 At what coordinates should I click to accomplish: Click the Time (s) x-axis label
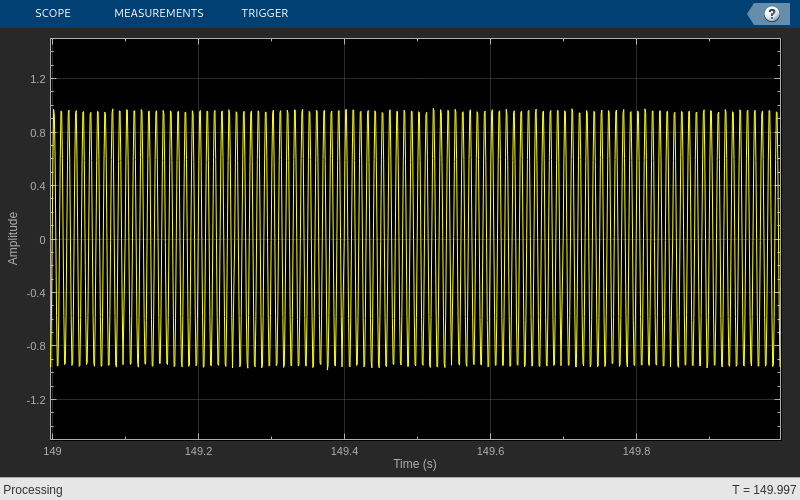[x=415, y=464]
